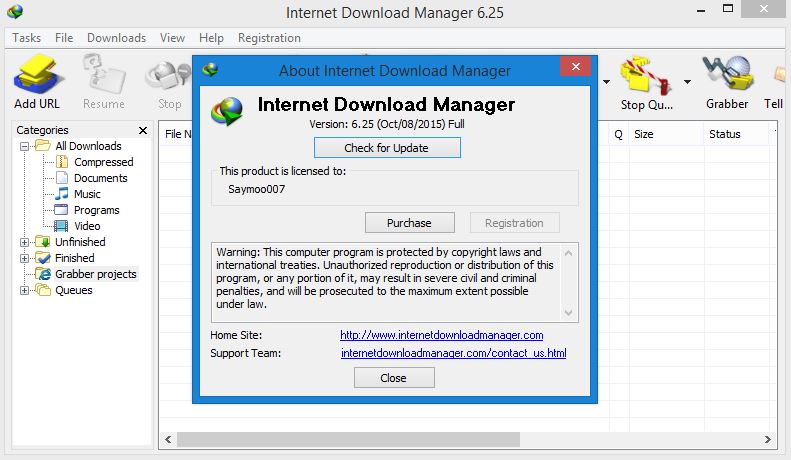791x460 pixels.
Task: Open the Help menu
Action: coord(211,38)
